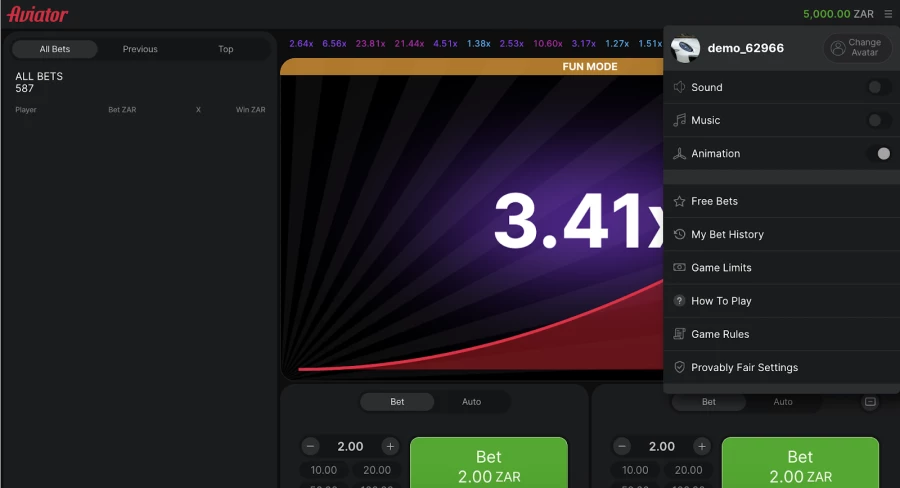900x488 pixels.
Task: Decrease left bet amount with minus icon
Action: (x=311, y=447)
